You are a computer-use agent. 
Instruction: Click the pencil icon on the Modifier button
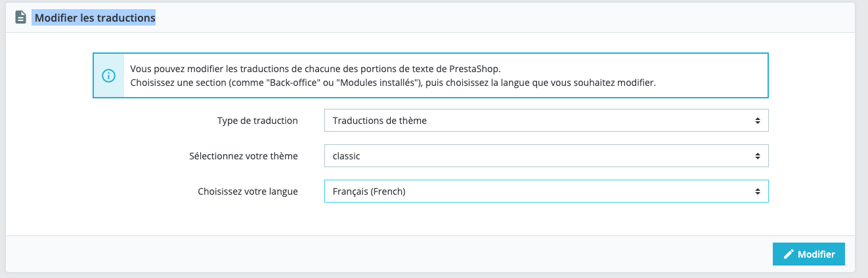789,254
